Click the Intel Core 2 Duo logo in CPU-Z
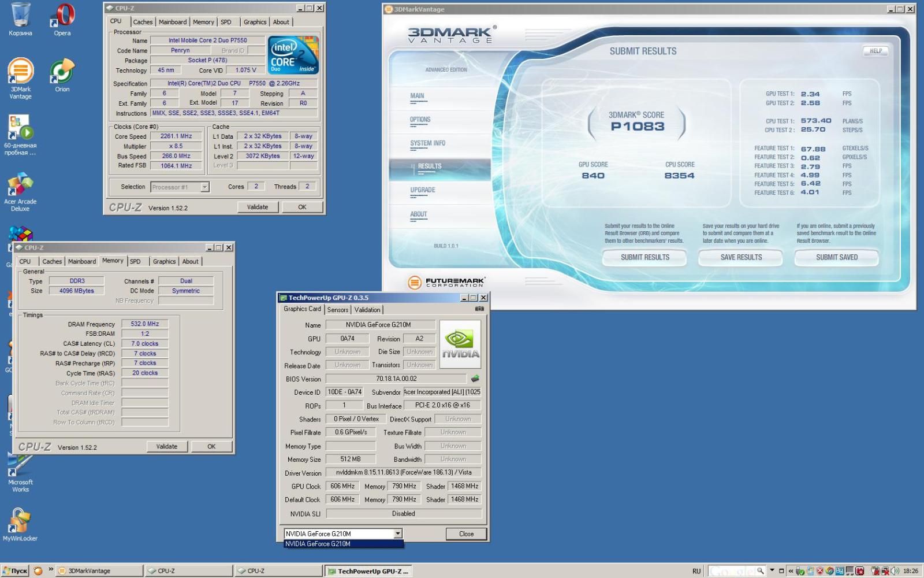924x578 pixels. [x=293, y=55]
